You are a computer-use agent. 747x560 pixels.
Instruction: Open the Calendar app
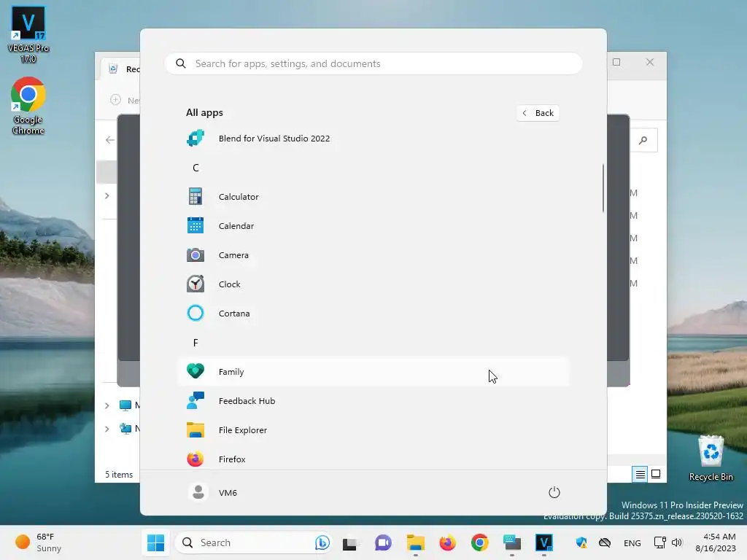(x=373, y=226)
